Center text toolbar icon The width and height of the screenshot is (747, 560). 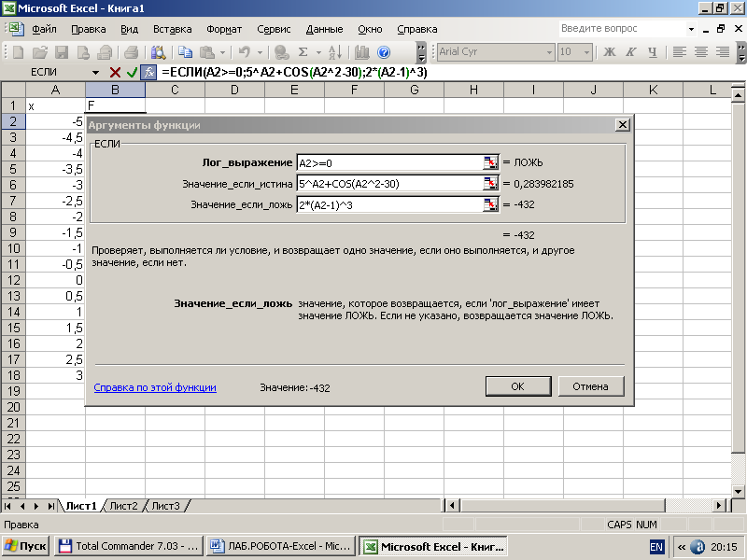(701, 52)
